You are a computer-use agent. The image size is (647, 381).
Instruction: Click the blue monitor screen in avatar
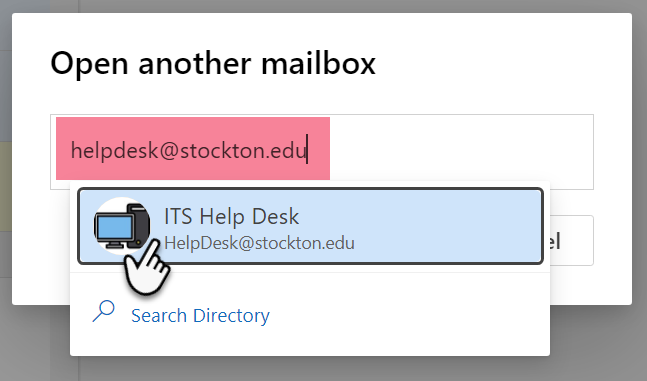(x=114, y=227)
